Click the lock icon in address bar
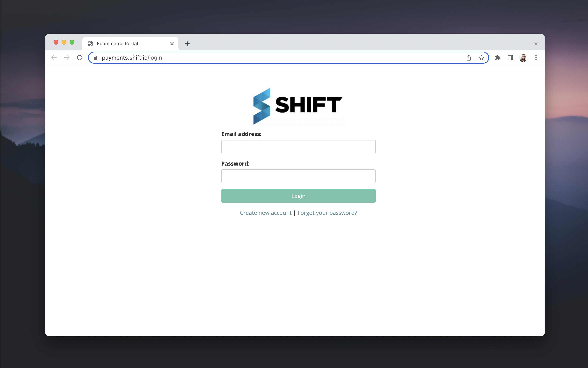This screenshot has width=588, height=368. pyautogui.click(x=96, y=58)
